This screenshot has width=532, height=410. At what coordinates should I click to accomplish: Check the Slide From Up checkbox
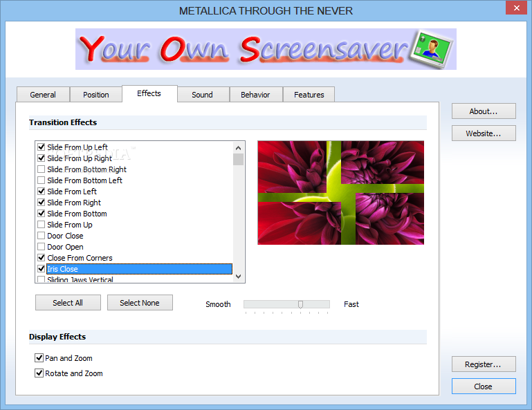pos(42,225)
